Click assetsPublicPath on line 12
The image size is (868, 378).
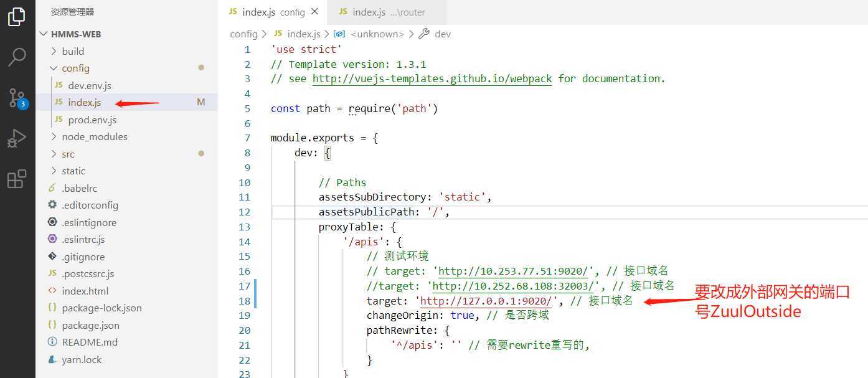point(367,212)
